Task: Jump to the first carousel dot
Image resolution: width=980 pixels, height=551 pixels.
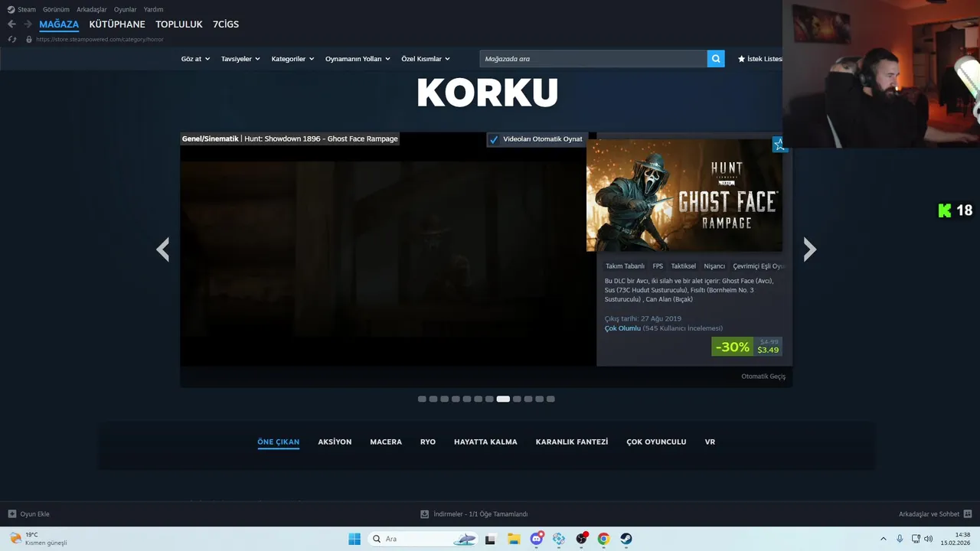Action: tap(422, 399)
